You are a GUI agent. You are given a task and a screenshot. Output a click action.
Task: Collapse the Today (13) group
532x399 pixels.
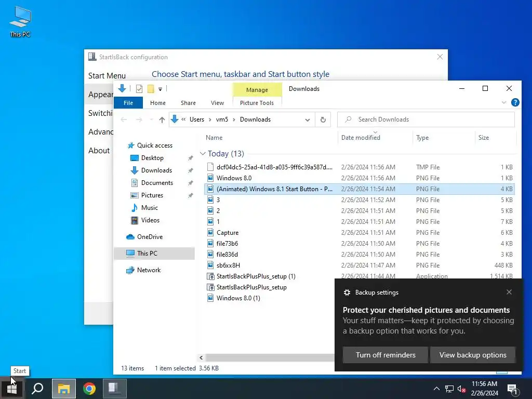point(203,154)
